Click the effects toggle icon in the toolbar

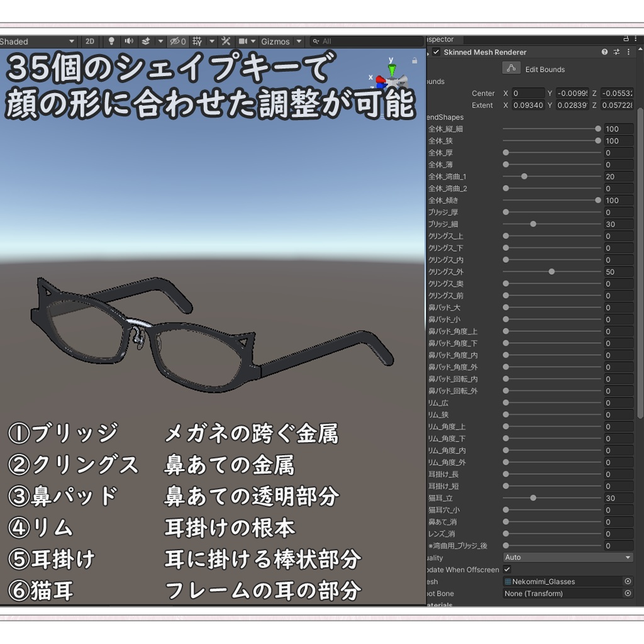(145, 42)
